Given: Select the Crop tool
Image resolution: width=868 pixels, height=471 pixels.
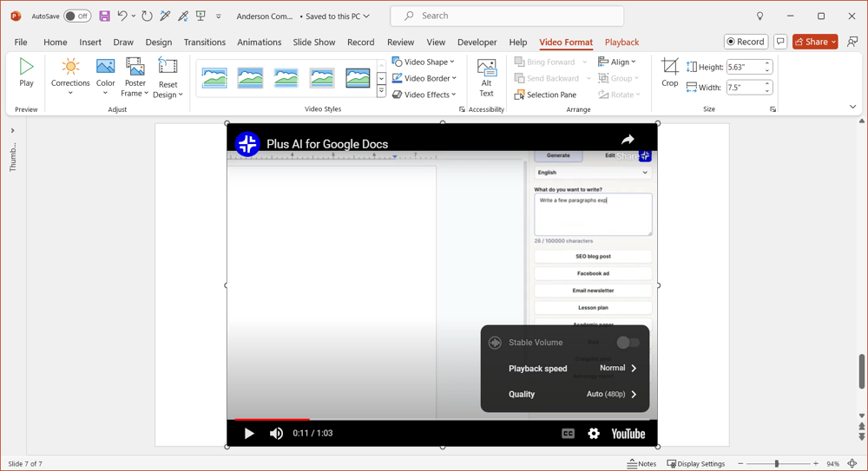Looking at the screenshot, I should (x=670, y=73).
